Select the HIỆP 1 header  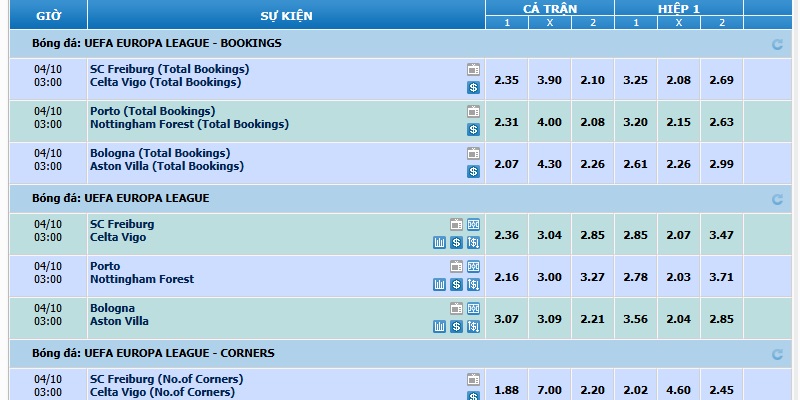pos(679,8)
